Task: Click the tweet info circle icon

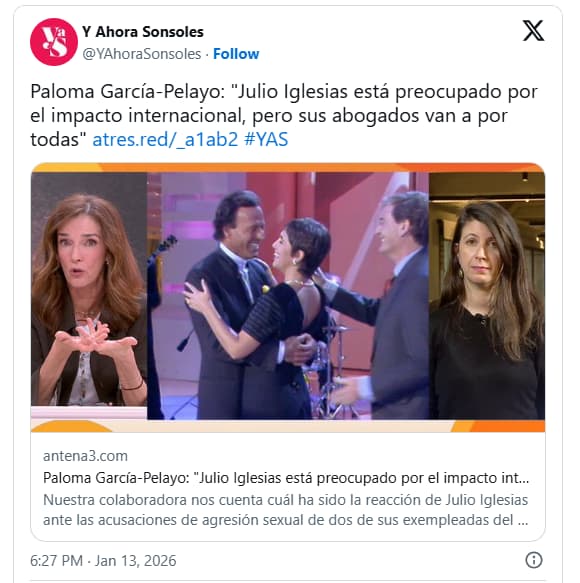Action: pyautogui.click(x=534, y=560)
